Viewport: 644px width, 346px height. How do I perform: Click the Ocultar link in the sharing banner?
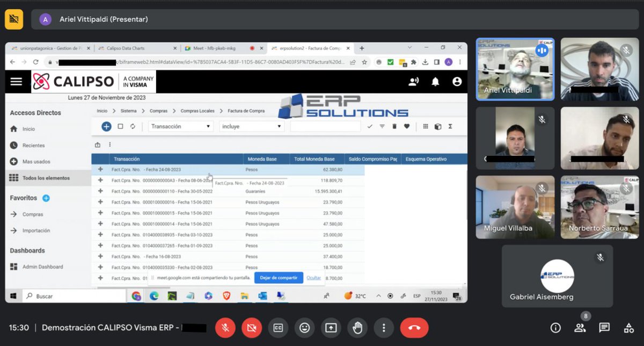coord(314,278)
